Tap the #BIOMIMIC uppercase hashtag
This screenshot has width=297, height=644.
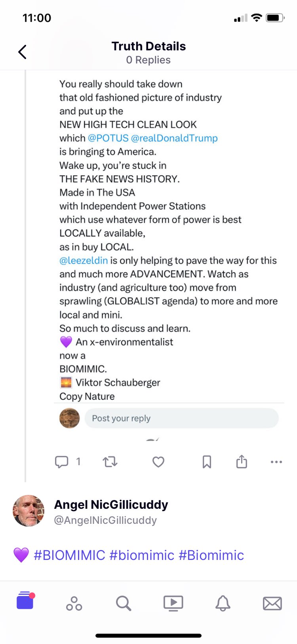tap(70, 555)
